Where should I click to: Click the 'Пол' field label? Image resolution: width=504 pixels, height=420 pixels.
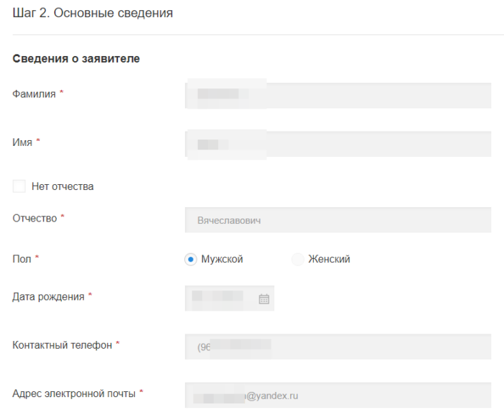[x=22, y=258]
